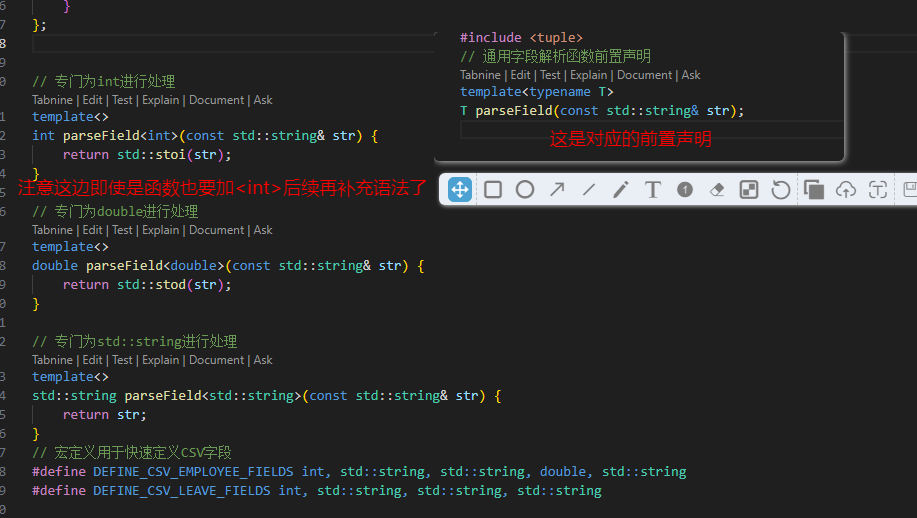Select the rectangle drawing tool
The image size is (917, 518).
[493, 189]
